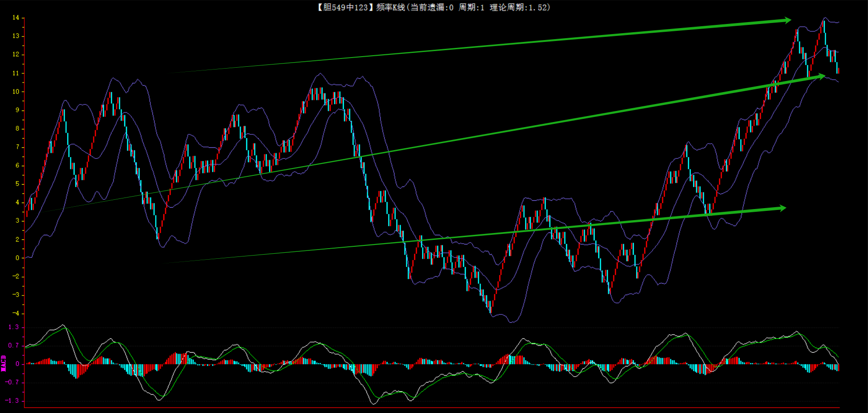Click the first candlestick at chart's left start
Viewport: 868px width, 413px height.
pos(27,209)
